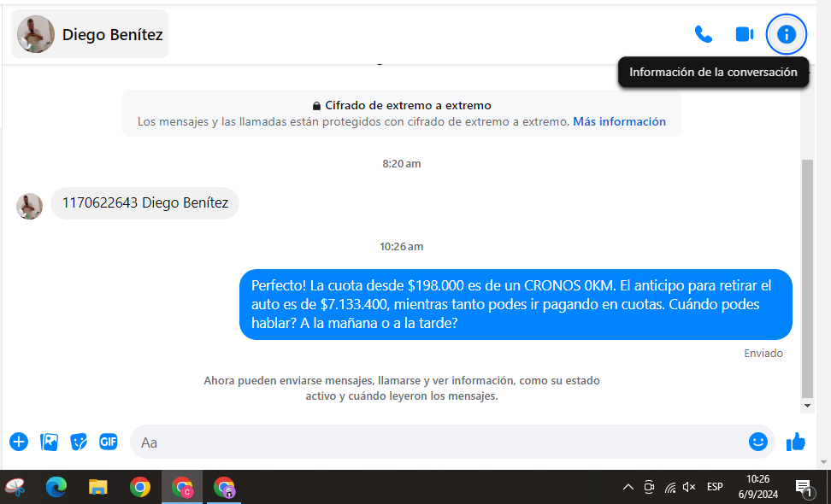The image size is (831, 504).
Task: Switch to Chrome profile C window in taskbar
Action: pos(182,487)
